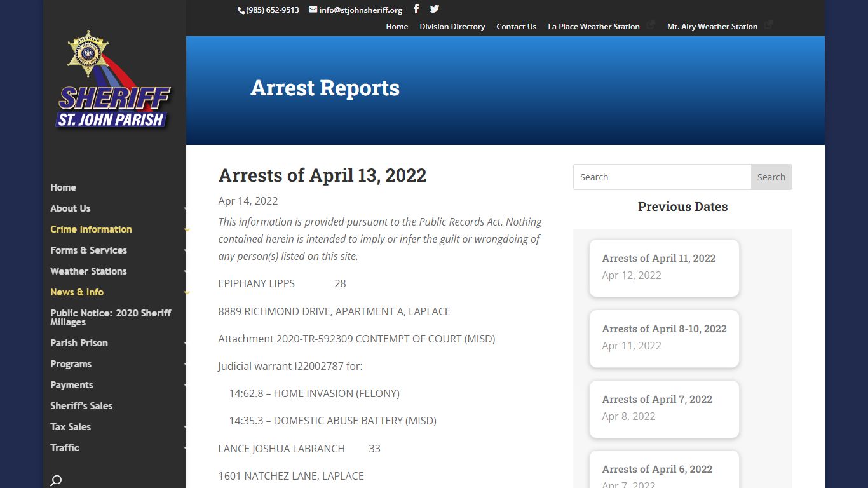Expand the Crime Information submenu arrow
The image size is (868, 488).
pyautogui.click(x=186, y=229)
